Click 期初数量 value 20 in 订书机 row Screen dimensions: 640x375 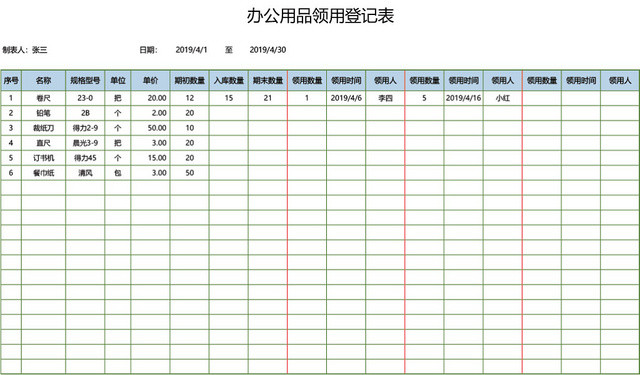pyautogui.click(x=189, y=158)
